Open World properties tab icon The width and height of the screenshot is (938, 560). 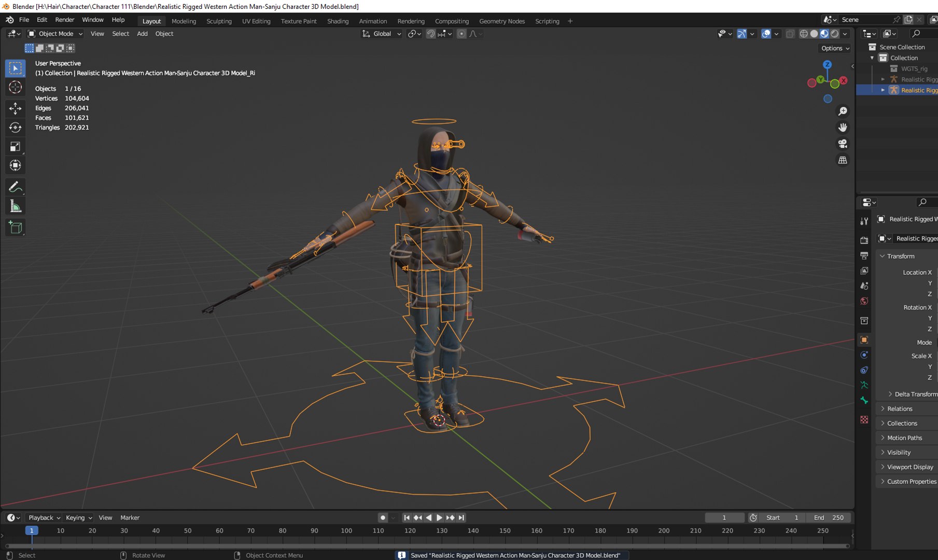click(864, 301)
